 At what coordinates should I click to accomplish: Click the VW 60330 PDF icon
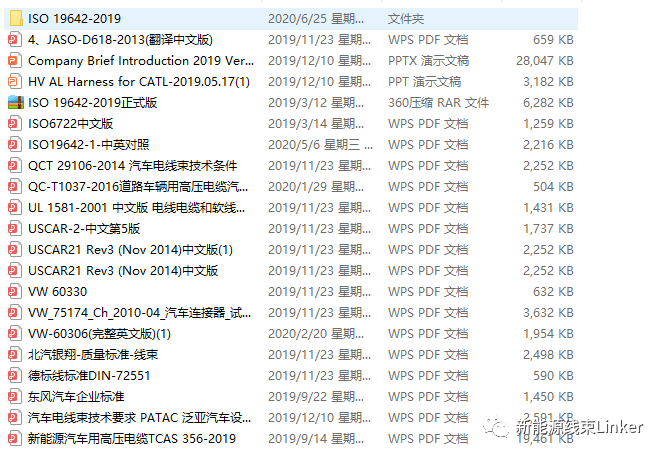coord(14,291)
